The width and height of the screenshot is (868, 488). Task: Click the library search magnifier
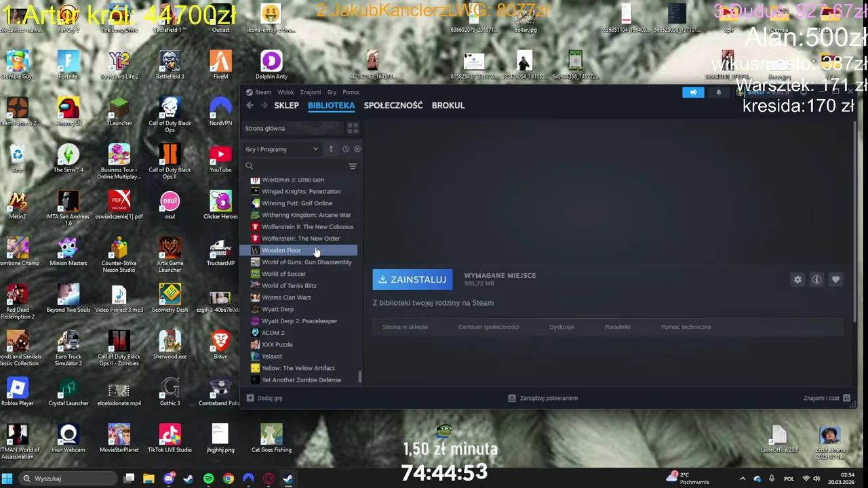point(250,166)
